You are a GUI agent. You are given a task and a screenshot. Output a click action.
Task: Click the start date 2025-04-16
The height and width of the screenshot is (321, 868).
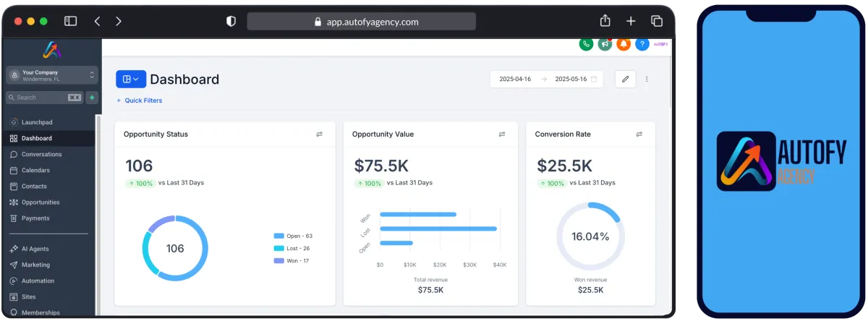click(515, 80)
